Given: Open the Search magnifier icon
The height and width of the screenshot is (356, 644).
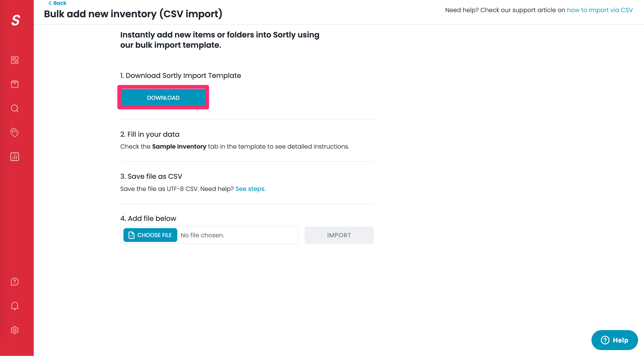Looking at the screenshot, I should (x=15, y=108).
